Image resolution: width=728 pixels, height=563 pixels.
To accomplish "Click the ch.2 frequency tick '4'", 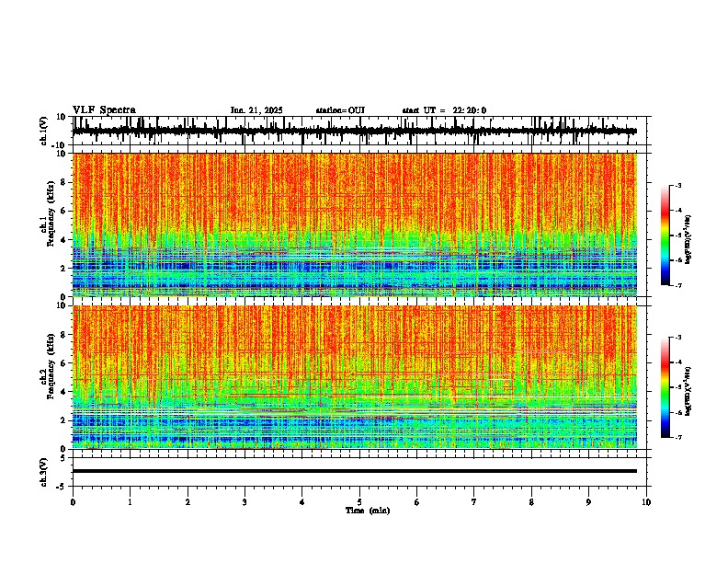I will (x=63, y=392).
